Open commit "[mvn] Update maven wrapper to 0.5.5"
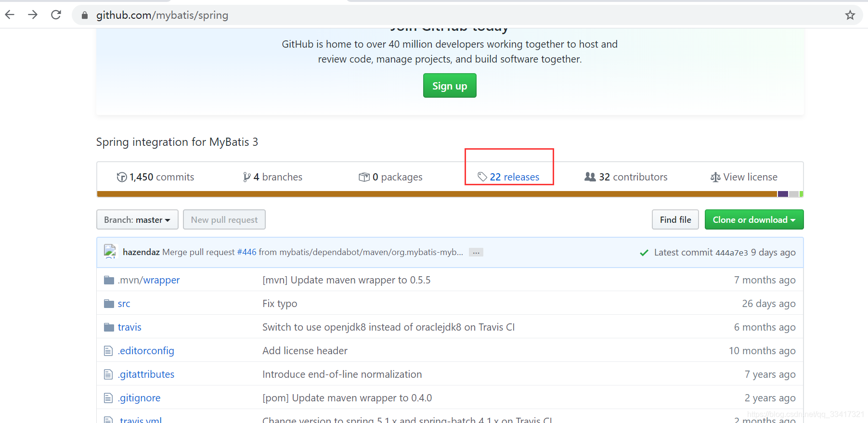Image resolution: width=868 pixels, height=423 pixels. 347,280
